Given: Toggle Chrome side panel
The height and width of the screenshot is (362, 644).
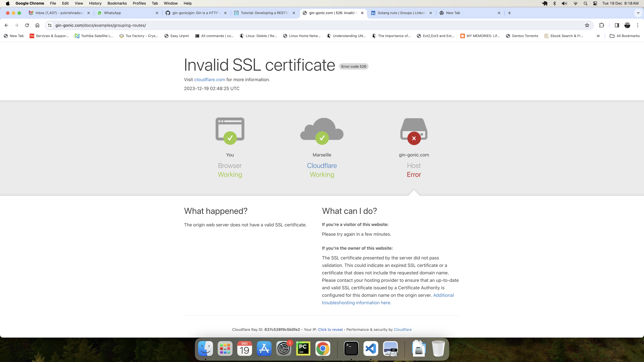Looking at the screenshot, I should tap(617, 25).
